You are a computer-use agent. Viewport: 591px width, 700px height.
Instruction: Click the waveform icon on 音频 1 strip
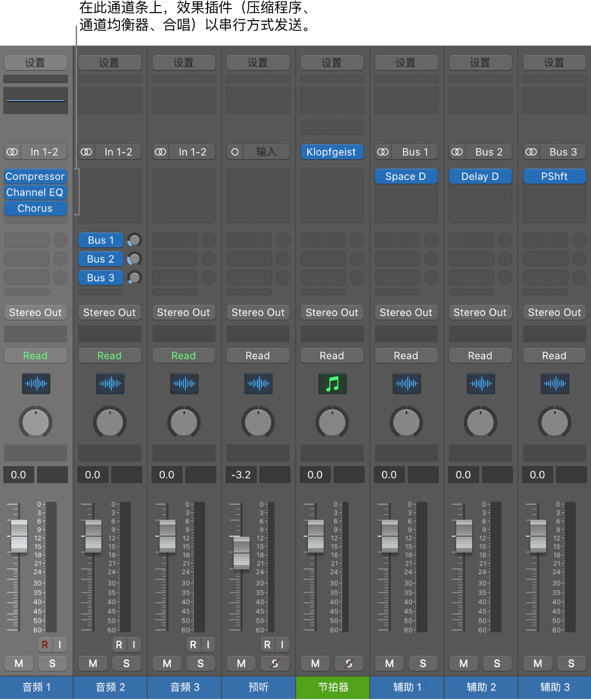tap(36, 384)
